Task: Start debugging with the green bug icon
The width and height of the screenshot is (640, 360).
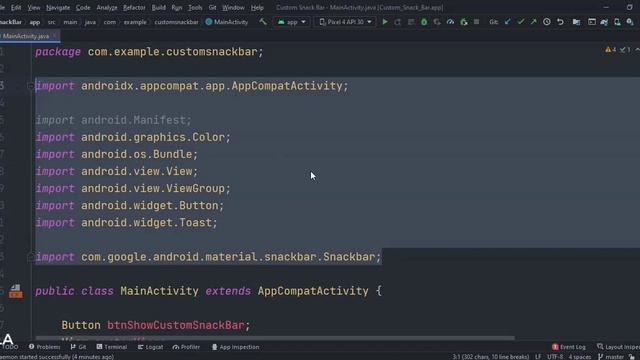Action: [x=424, y=22]
